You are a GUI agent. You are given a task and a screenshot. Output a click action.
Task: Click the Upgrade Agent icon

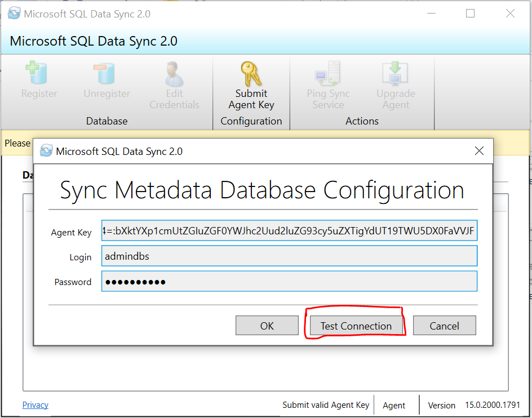click(x=396, y=74)
